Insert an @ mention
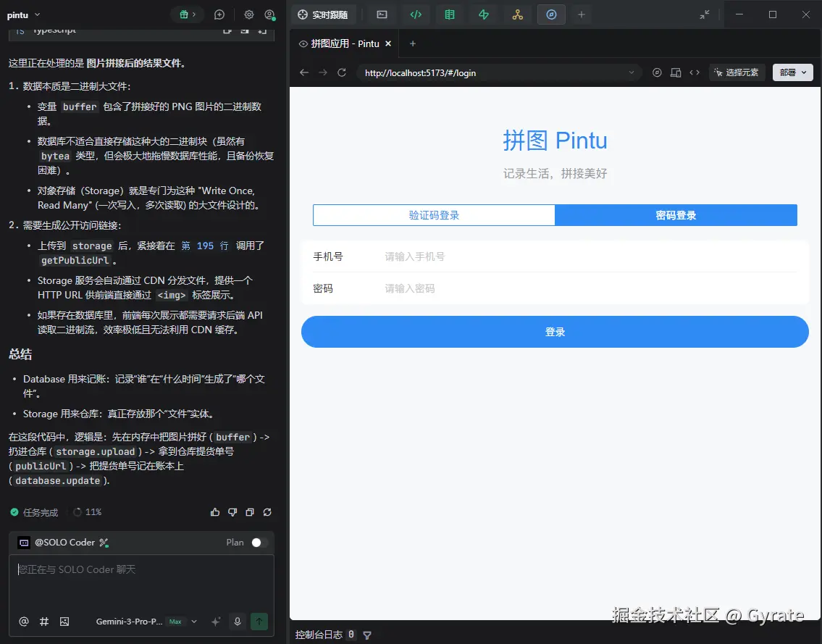This screenshot has width=822, height=644. point(24,622)
